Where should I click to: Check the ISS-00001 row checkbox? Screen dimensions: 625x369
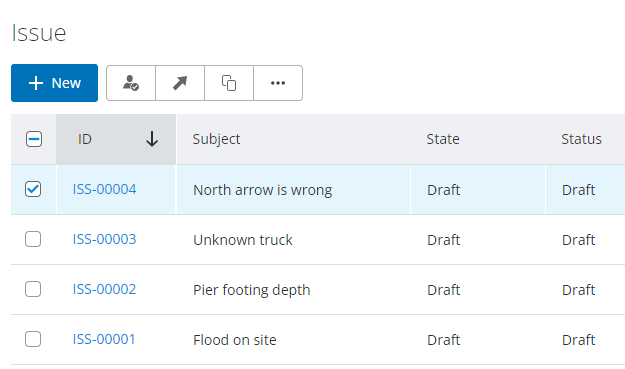pyautogui.click(x=33, y=339)
